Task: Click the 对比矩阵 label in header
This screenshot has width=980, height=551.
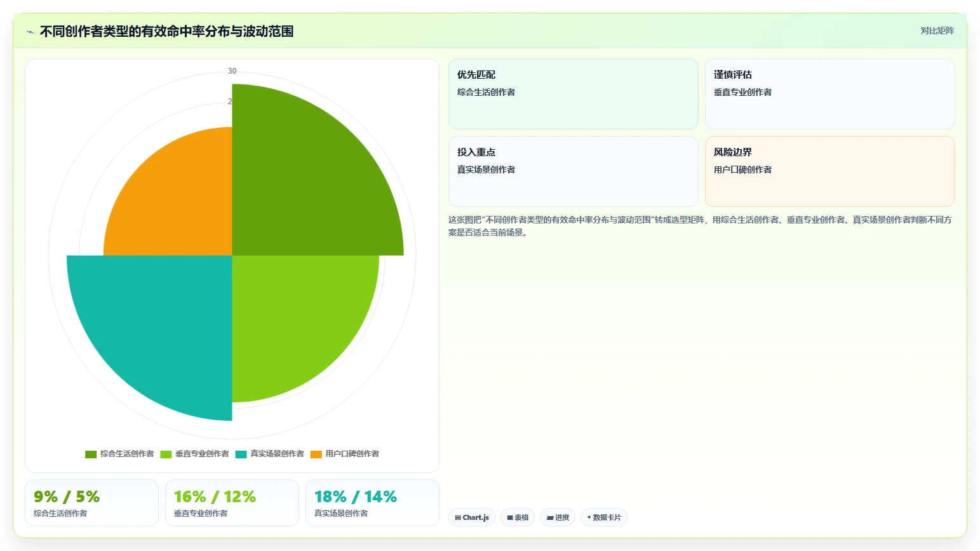Action: [937, 30]
